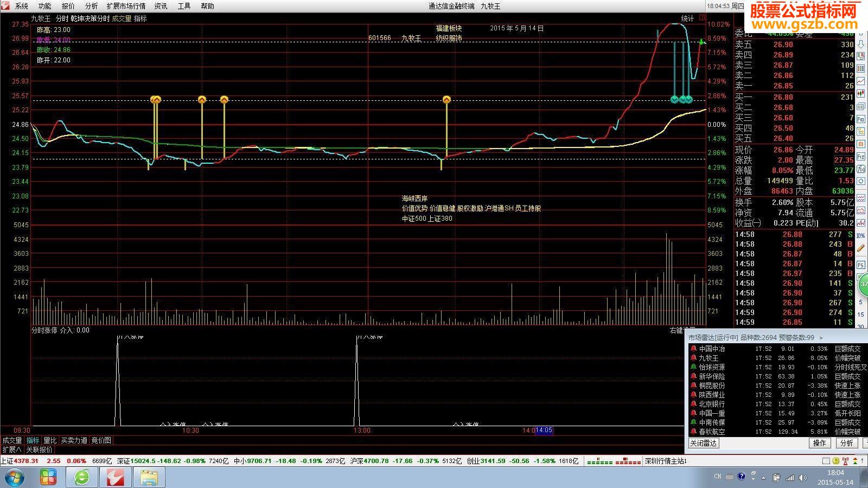Switch to the 成交量 tab

pos(12,440)
